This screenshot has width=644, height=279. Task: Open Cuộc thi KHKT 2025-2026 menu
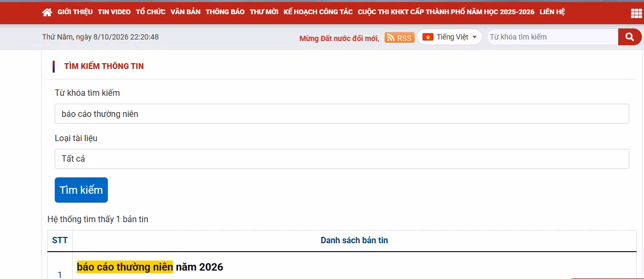point(446,12)
